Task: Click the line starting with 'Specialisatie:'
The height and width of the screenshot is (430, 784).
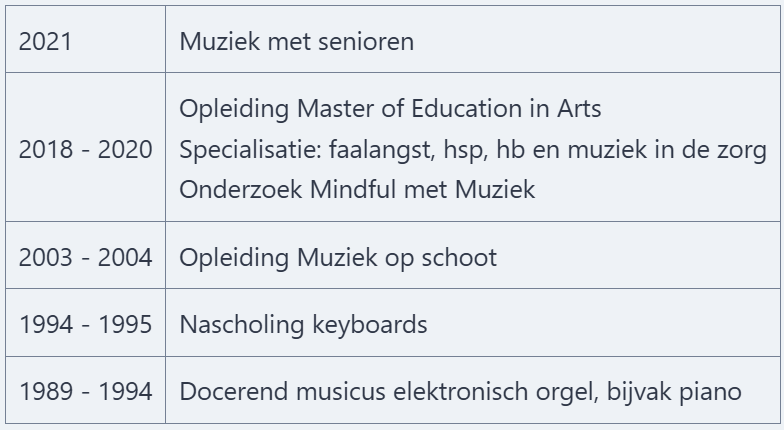Action: 473,149
